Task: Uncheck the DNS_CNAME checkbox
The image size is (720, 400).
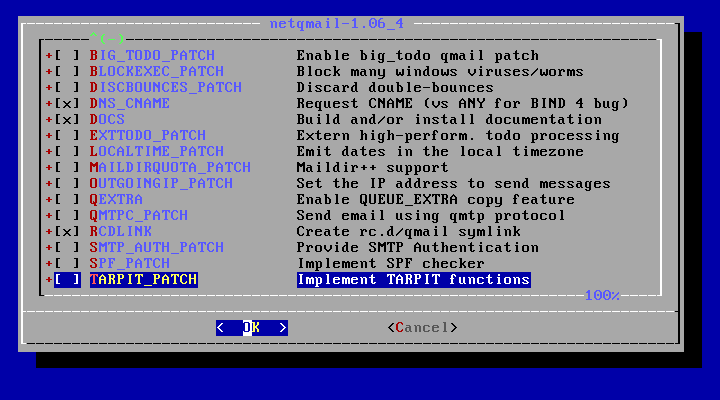Action: [67, 103]
